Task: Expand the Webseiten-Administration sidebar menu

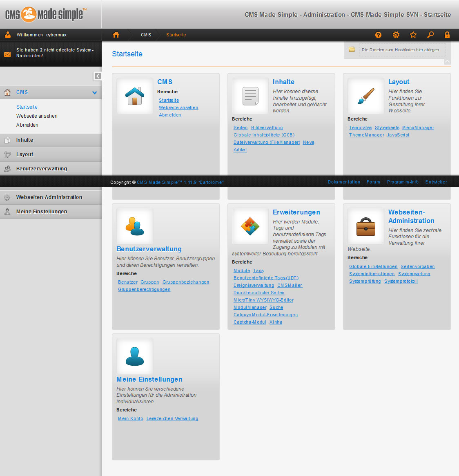Action: click(51, 197)
